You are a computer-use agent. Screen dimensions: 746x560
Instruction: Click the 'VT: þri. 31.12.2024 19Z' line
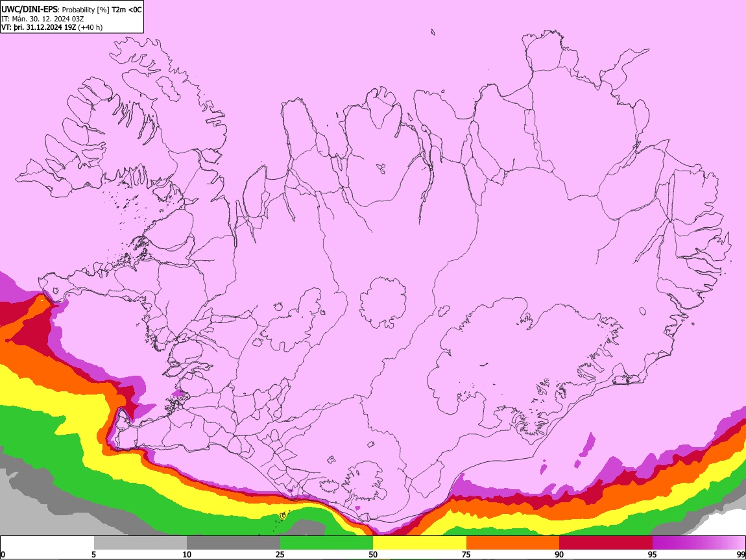[38, 27]
